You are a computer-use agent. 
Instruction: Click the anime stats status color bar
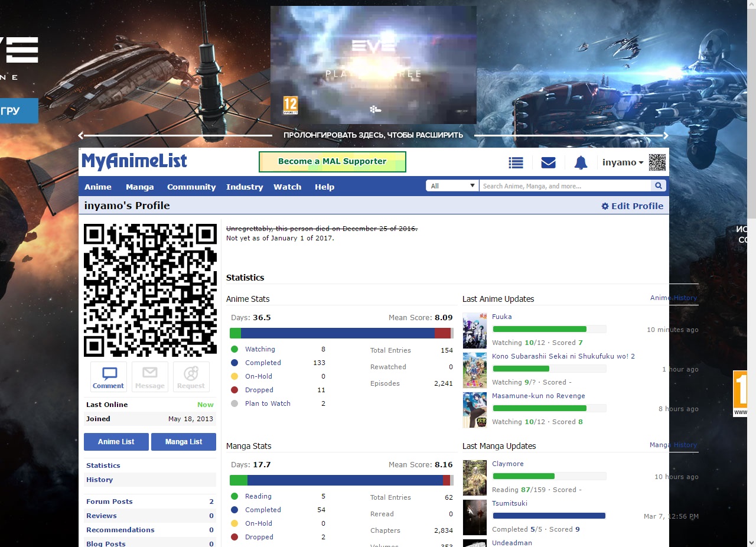pos(341,334)
